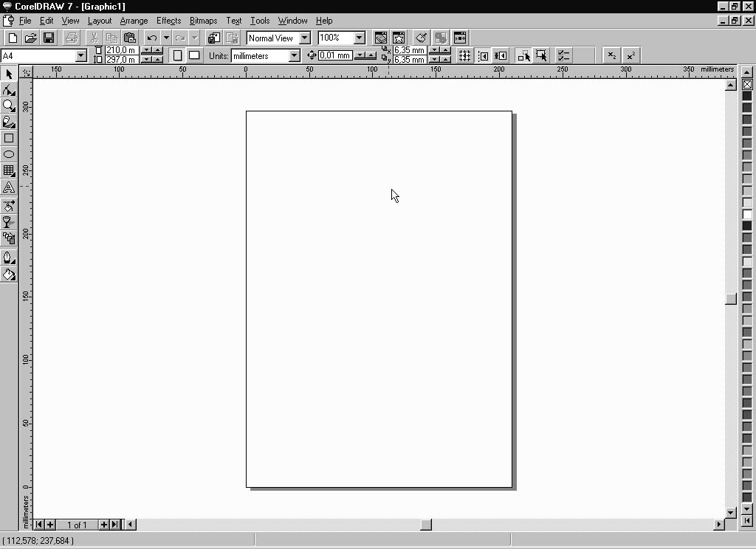Click the page width 210,0 field
Screen dimensions: 756x549
pyautogui.click(x=121, y=50)
